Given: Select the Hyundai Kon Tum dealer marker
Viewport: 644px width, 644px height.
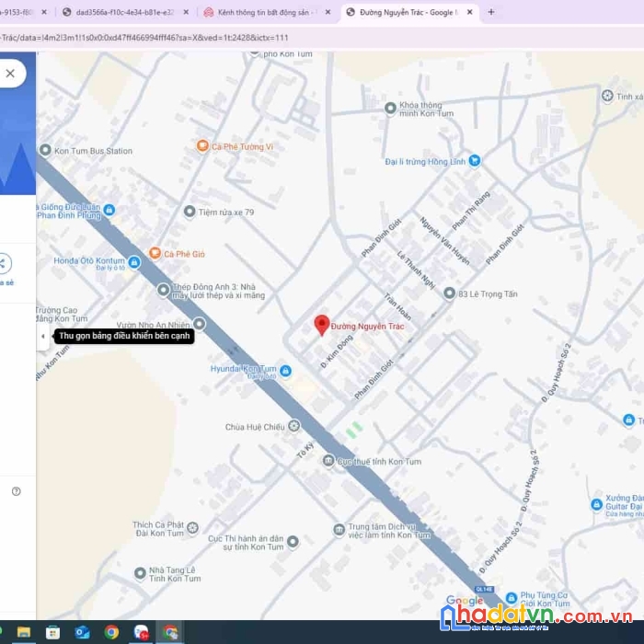Looking at the screenshot, I should [285, 371].
